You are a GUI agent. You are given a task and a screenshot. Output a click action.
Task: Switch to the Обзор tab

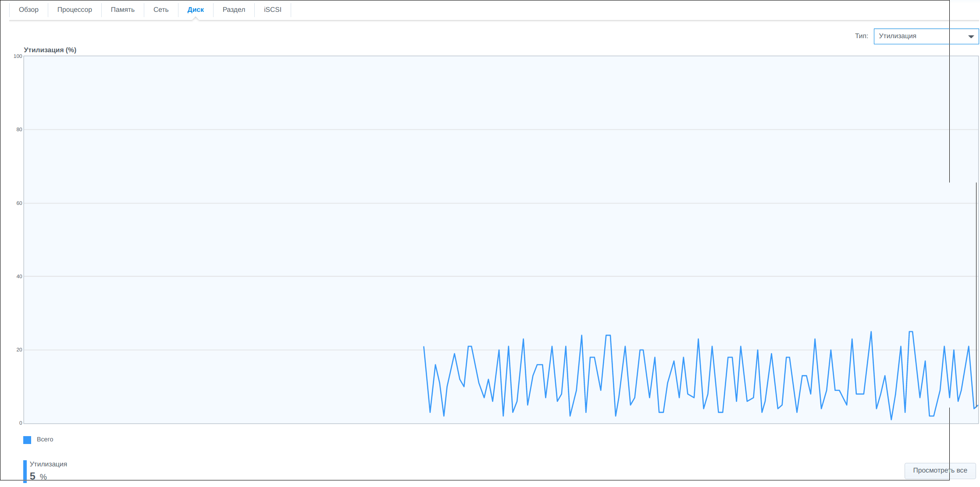[29, 10]
